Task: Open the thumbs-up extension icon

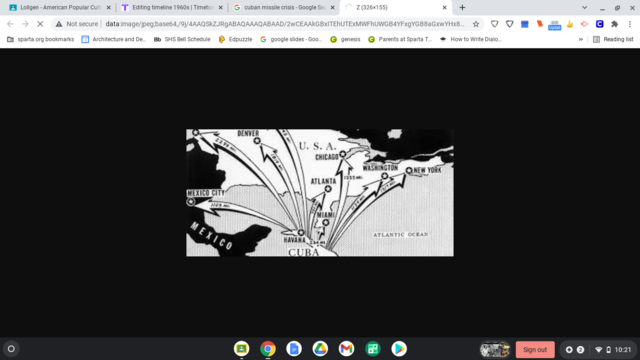Action: (570, 24)
